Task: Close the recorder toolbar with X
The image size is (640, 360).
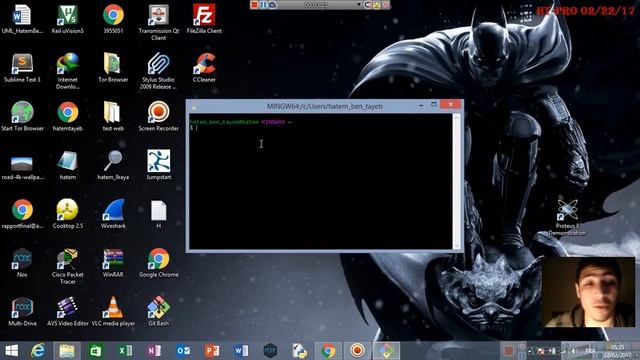Action: pos(386,4)
